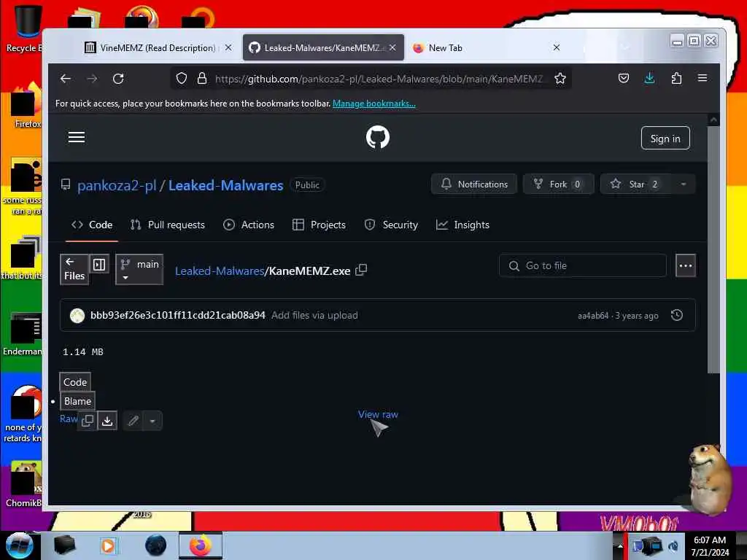The height and width of the screenshot is (560, 747).
Task: Click the tracking protection shield icon
Action: [x=182, y=79]
